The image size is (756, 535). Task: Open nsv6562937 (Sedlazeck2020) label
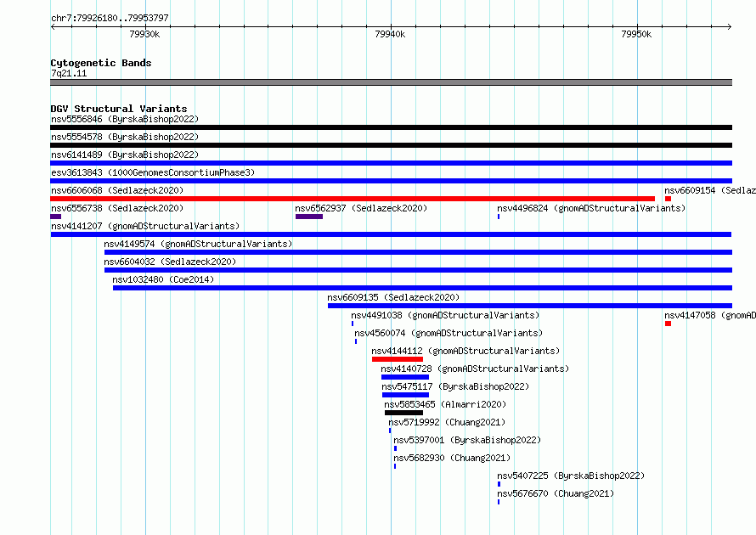point(361,208)
